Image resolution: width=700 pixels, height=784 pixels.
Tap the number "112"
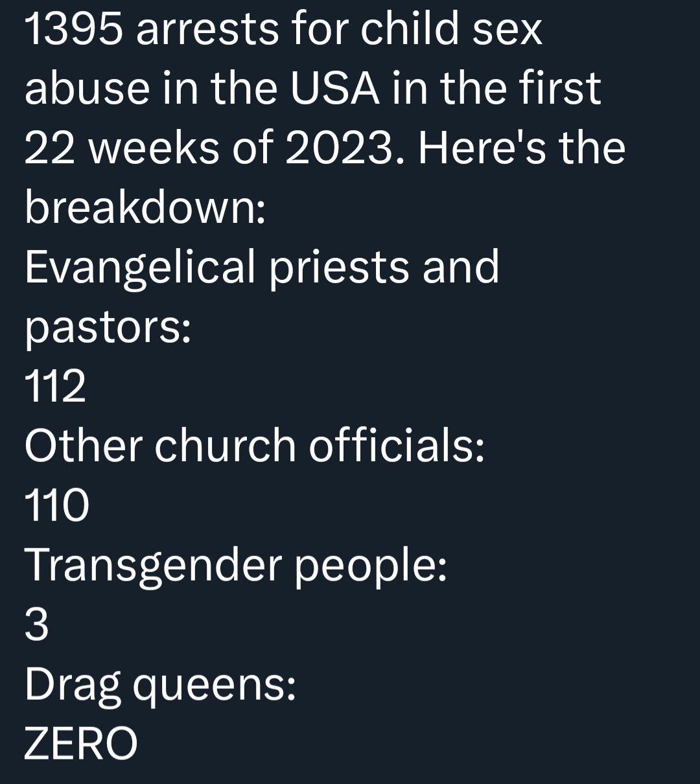55,387
